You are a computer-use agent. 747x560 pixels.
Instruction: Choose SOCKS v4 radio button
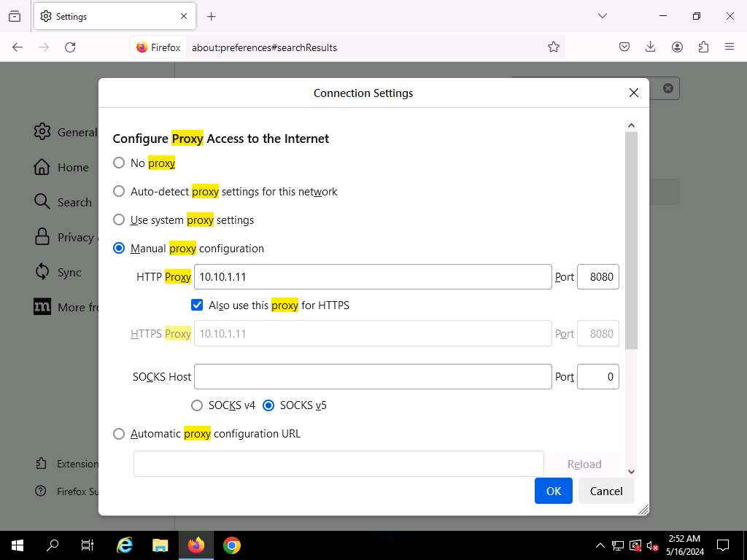(x=197, y=405)
